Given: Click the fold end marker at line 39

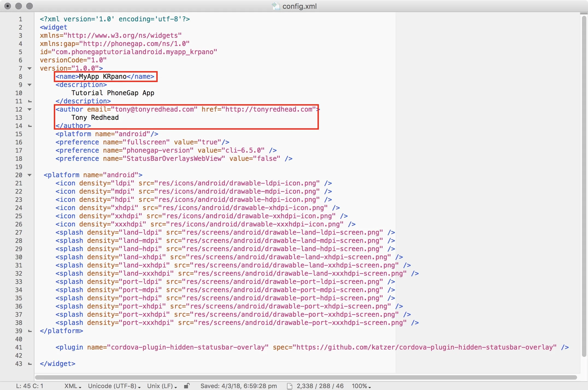Looking at the screenshot, I should pos(30,331).
